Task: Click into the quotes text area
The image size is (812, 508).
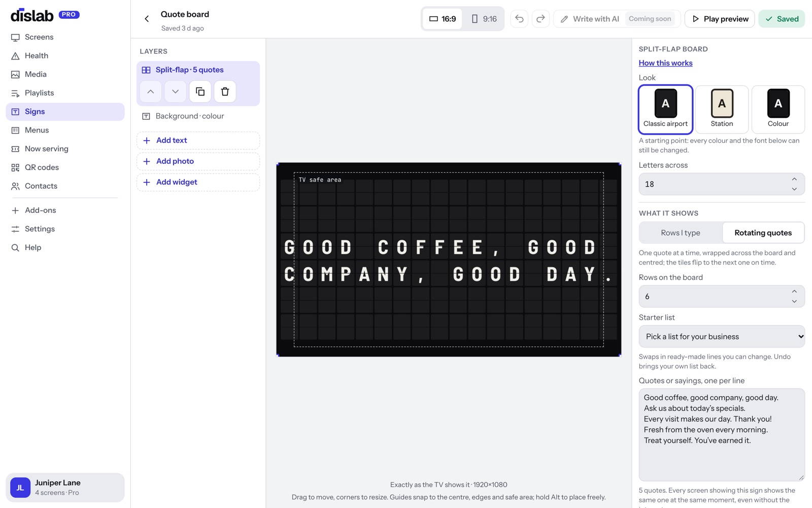Action: point(722,435)
